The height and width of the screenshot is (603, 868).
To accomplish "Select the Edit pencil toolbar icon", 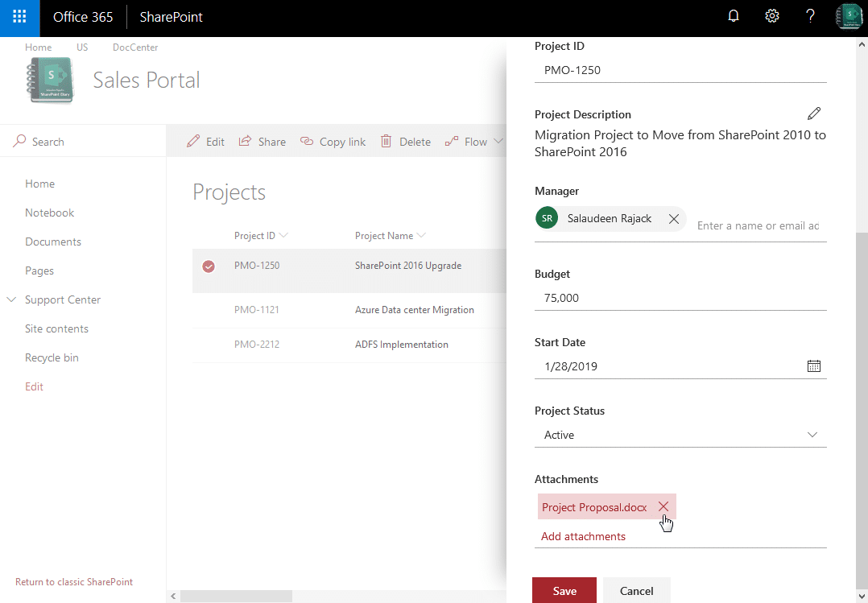I will (194, 141).
